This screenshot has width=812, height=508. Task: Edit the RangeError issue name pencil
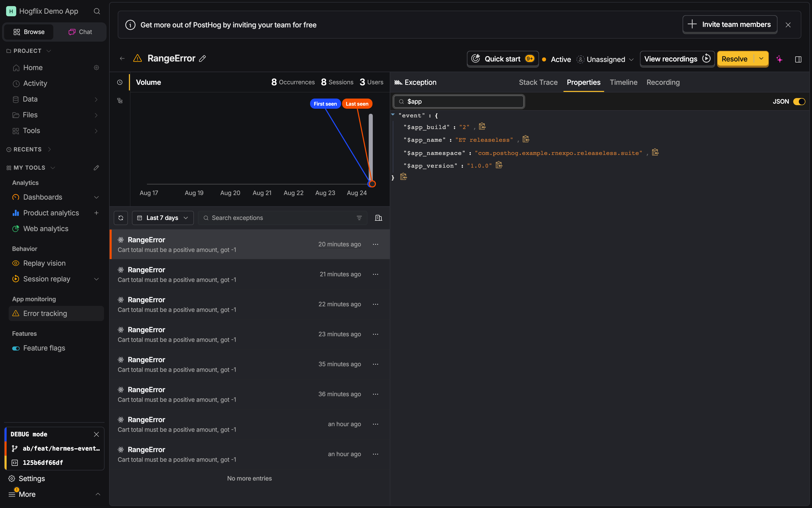coord(202,58)
